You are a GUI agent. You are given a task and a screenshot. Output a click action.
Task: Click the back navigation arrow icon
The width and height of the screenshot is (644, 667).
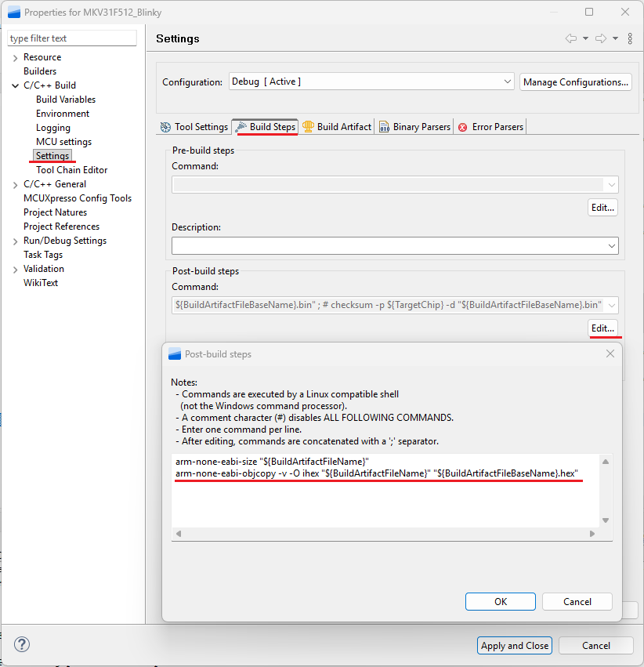pyautogui.click(x=571, y=38)
